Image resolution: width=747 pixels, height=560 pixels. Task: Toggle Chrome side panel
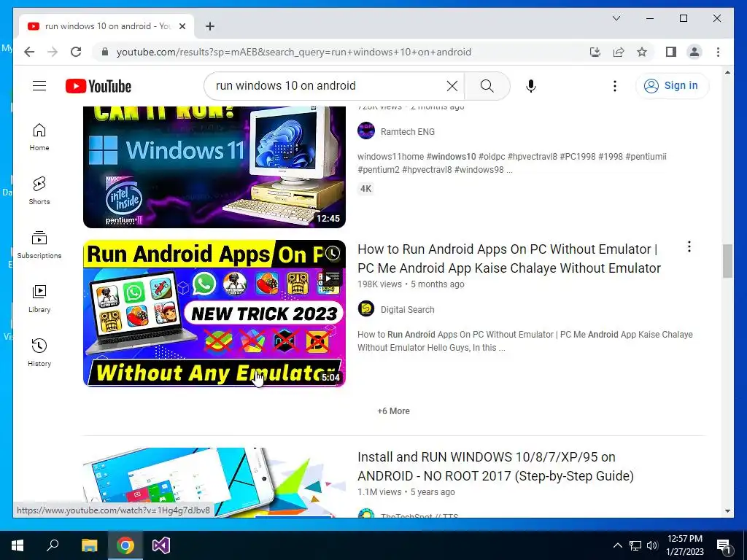click(x=671, y=52)
